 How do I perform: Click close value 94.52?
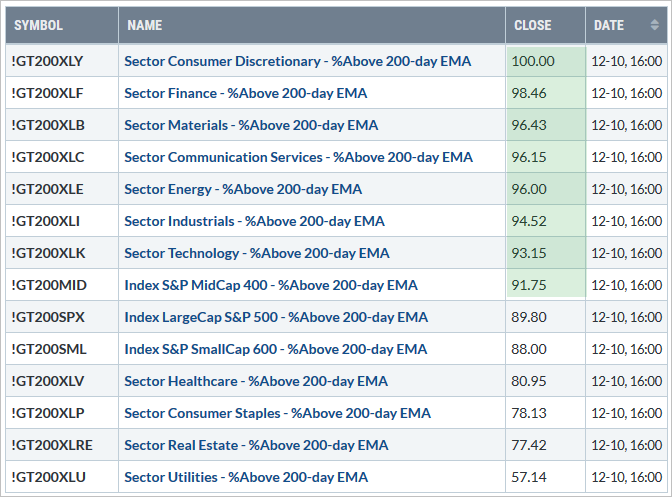click(x=529, y=221)
